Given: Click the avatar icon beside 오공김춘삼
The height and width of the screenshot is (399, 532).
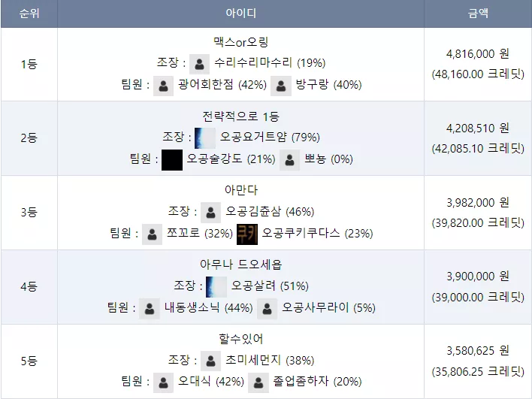Looking at the screenshot, I should (210, 213).
